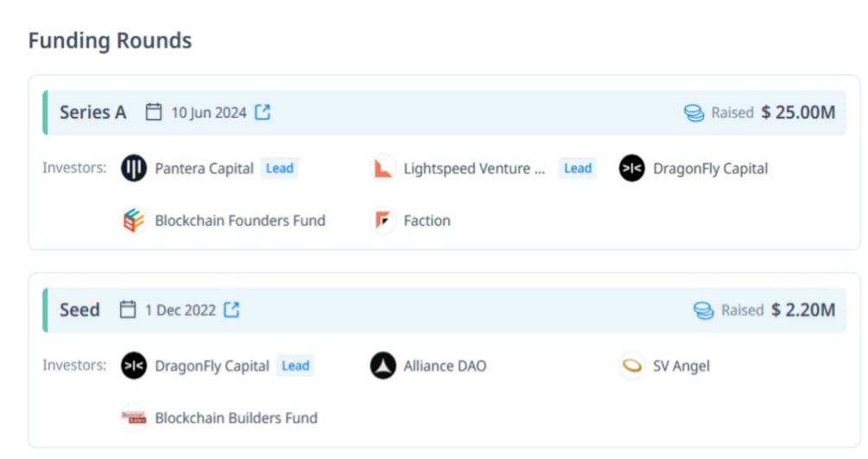This screenshot has width=868, height=459.
Task: Open the Pantera Capital investor name link
Action: [204, 169]
